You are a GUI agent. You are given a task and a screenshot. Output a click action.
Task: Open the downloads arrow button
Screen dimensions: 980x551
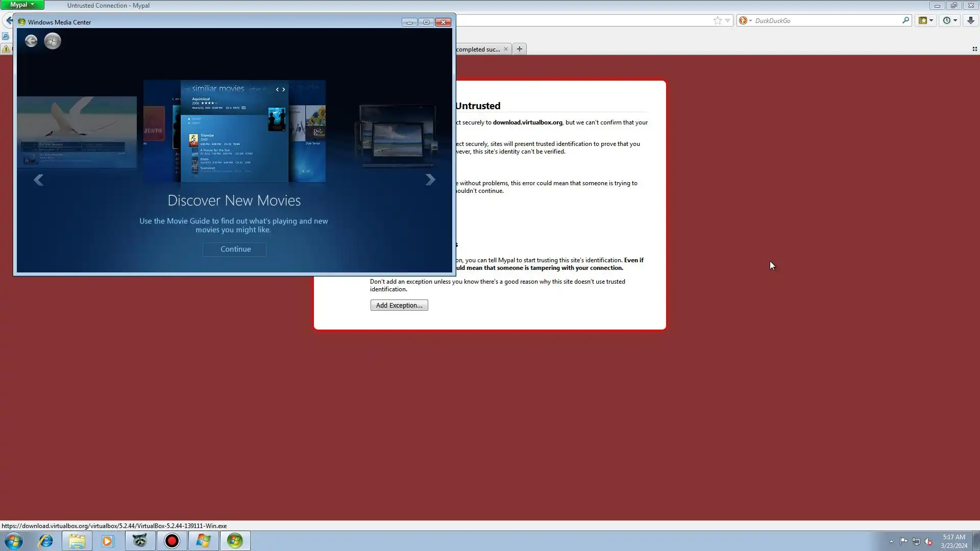(970, 20)
